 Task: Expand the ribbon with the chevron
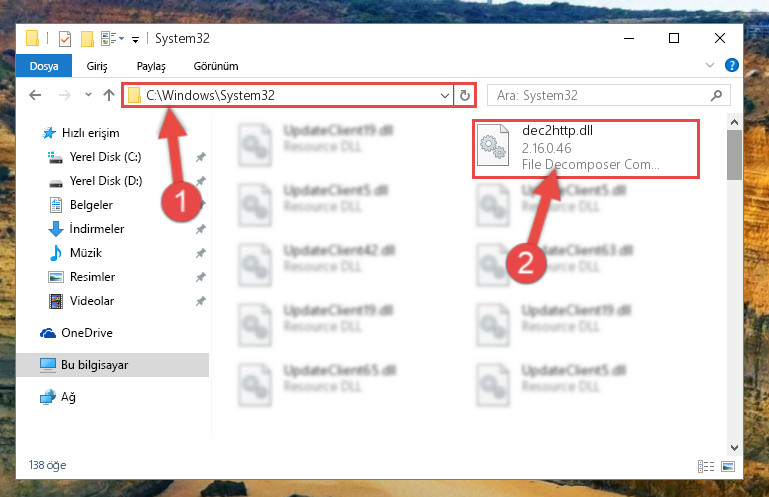point(709,65)
